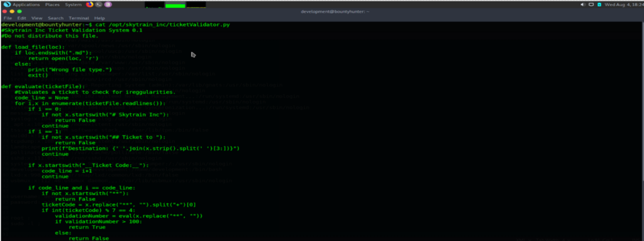644x241 pixels.
Task: Click the 'for i,x in enumerate' line
Action: [91, 103]
